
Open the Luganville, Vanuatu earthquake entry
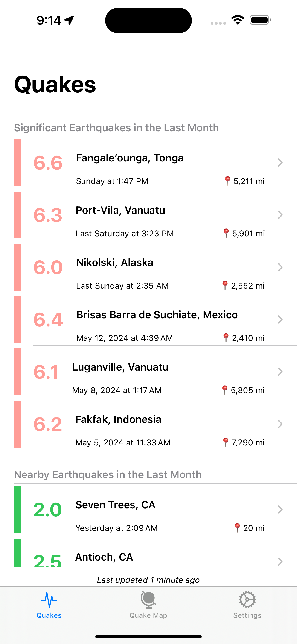155,372
